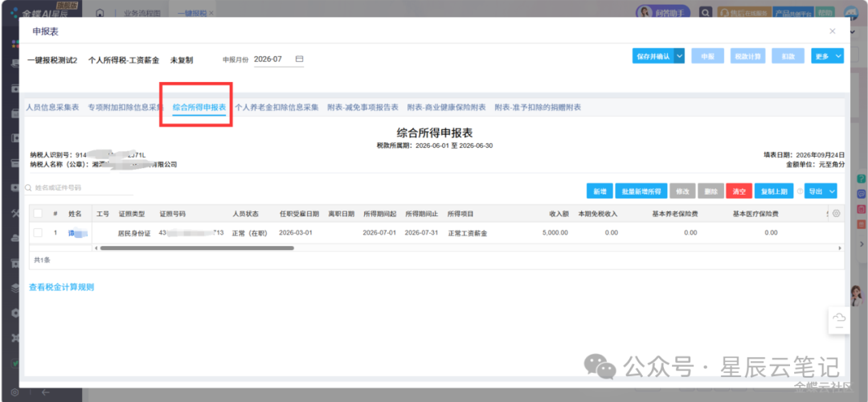This screenshot has height=402, width=868.
Task: Check the checkbox for row 1
Action: pyautogui.click(x=38, y=233)
